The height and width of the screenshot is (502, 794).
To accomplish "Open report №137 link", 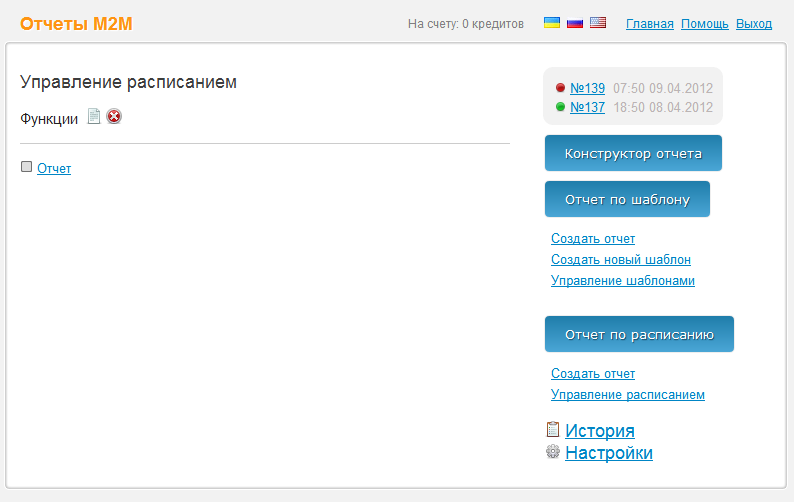I will [587, 108].
